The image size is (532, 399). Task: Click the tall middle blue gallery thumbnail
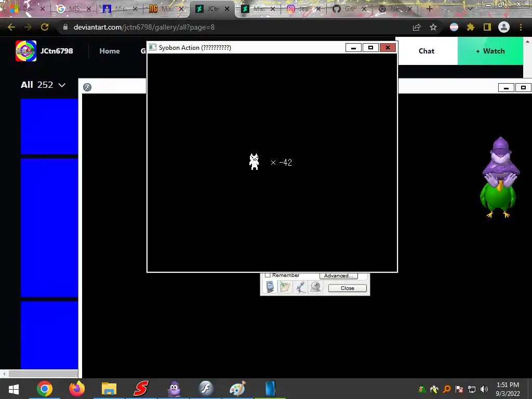coord(49,228)
